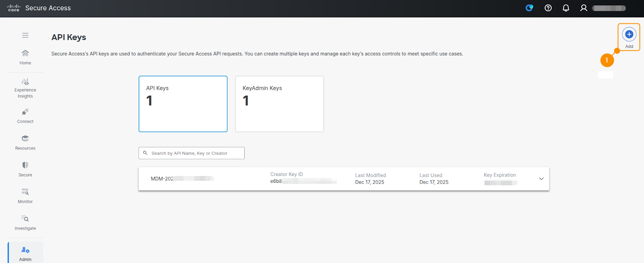644x263 pixels.
Task: Open the Monitor sidebar section
Action: (x=25, y=196)
